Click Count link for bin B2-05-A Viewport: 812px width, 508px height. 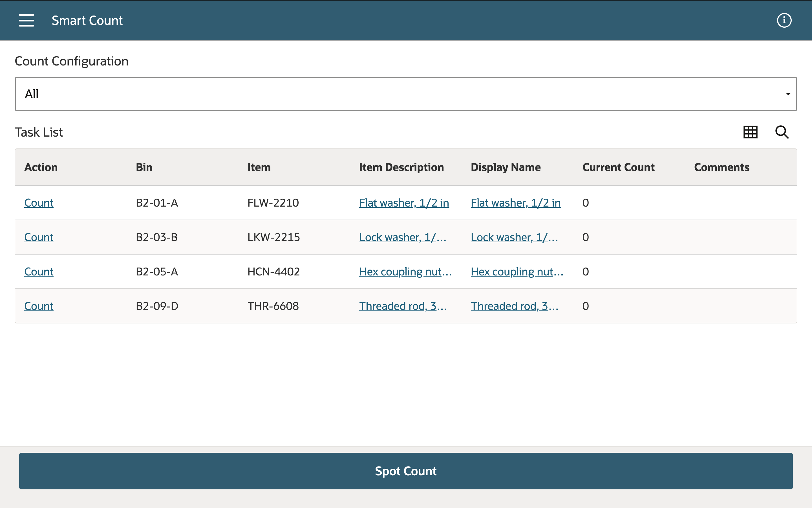pyautogui.click(x=39, y=271)
